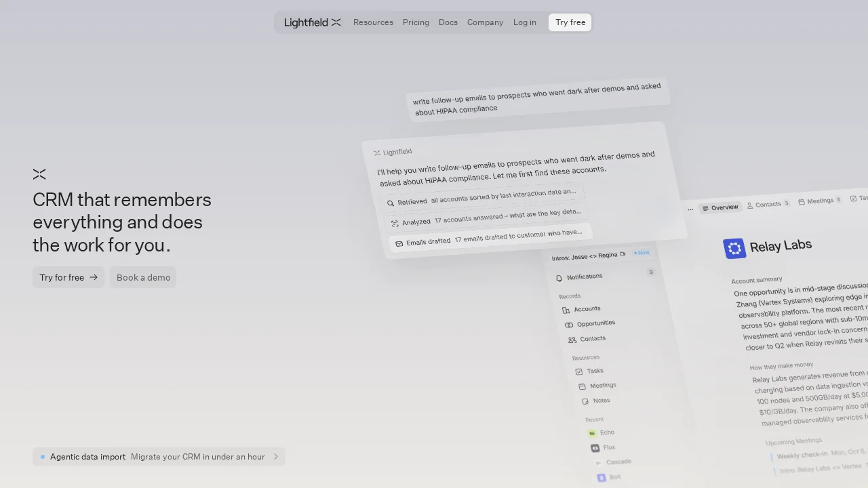This screenshot has width=868, height=488.
Task: Click the Try free navigation button
Action: pyautogui.click(x=570, y=22)
